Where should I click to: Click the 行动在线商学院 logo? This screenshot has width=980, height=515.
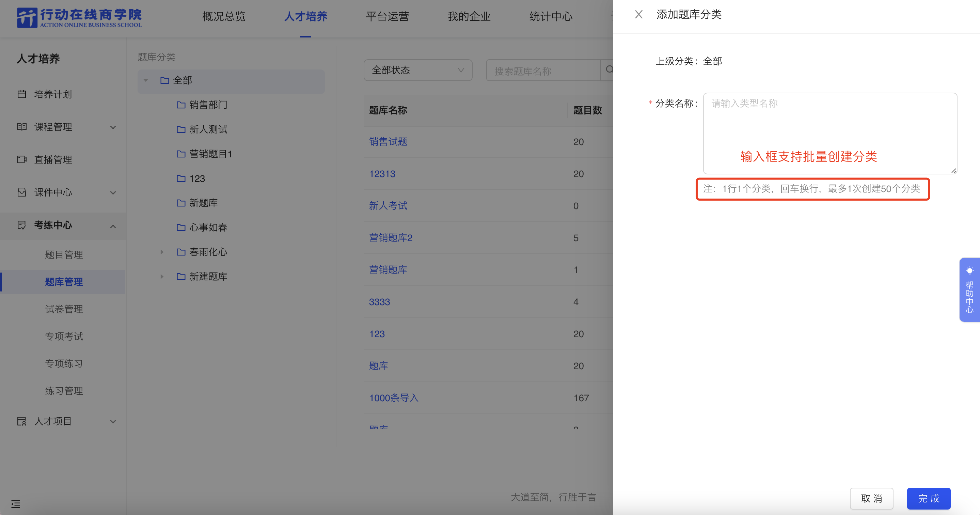tap(79, 17)
